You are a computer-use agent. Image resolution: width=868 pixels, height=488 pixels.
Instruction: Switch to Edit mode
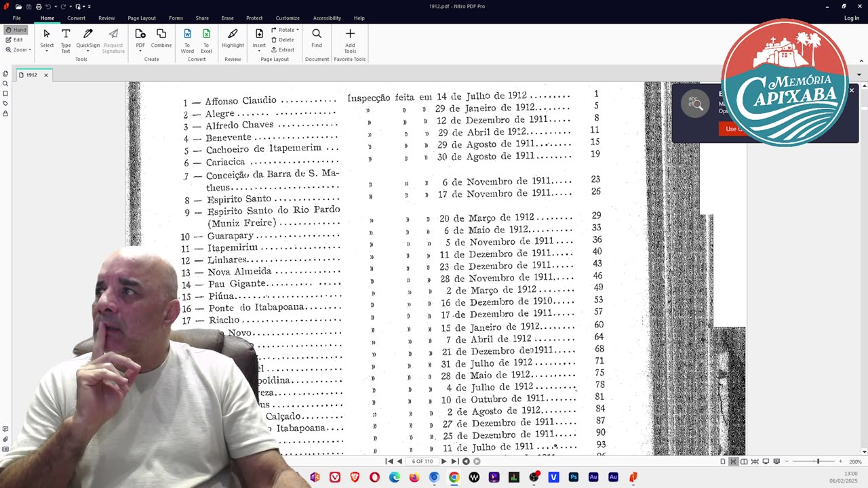point(14,40)
